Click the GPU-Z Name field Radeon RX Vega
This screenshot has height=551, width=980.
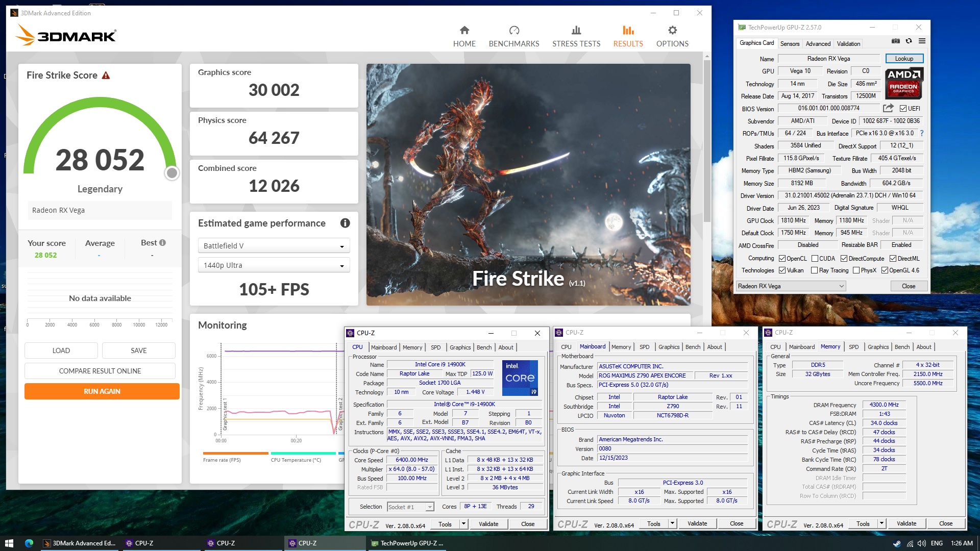click(x=828, y=59)
